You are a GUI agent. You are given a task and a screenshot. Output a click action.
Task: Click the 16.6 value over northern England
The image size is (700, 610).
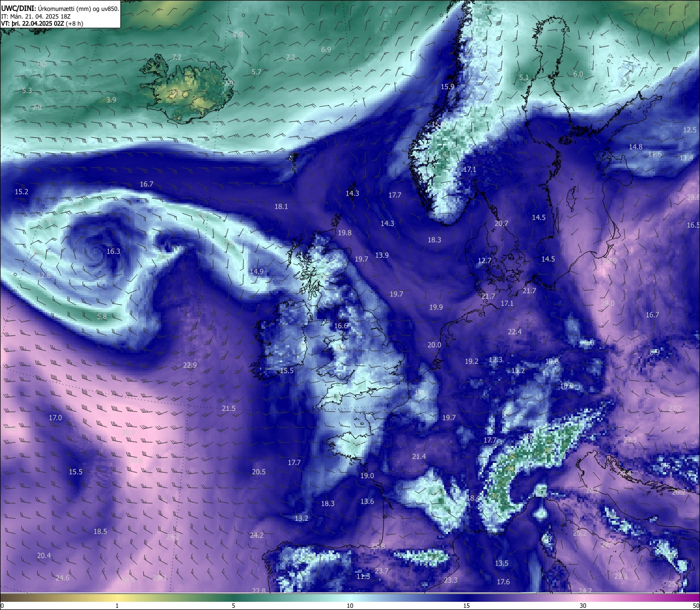341,326
